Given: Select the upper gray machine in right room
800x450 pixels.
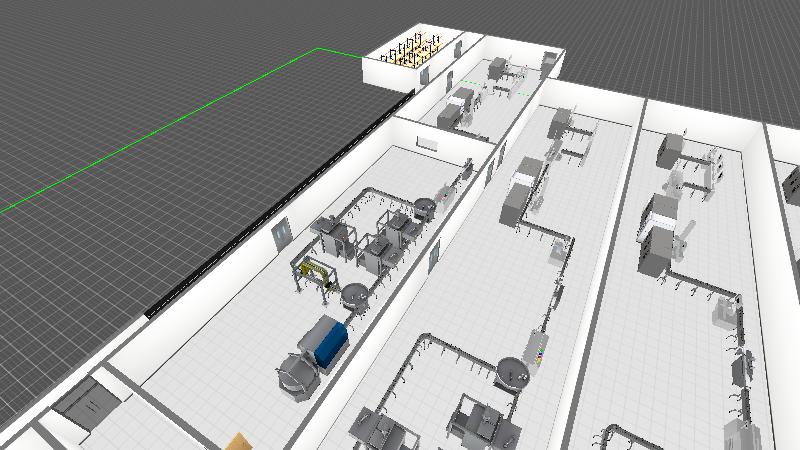Looking at the screenshot, I should [671, 150].
